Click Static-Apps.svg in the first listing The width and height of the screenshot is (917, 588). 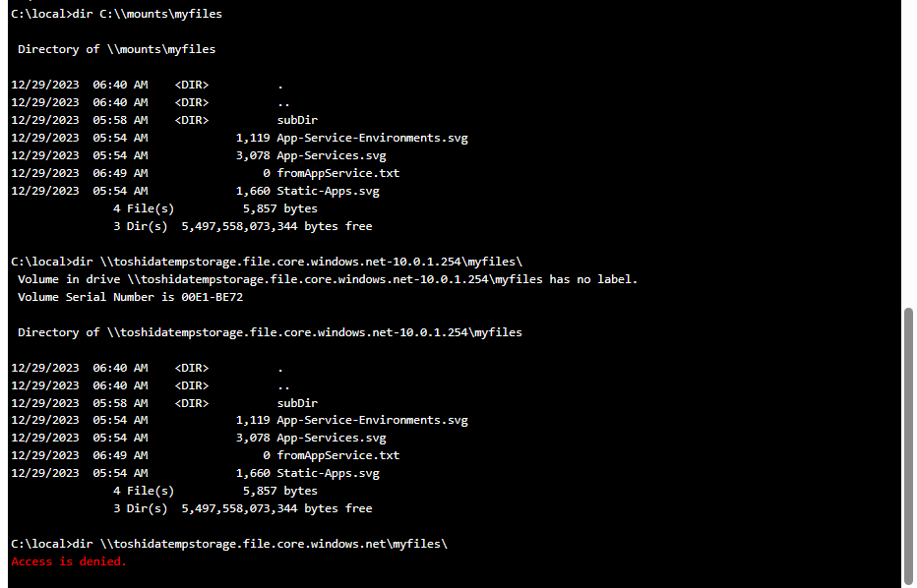tap(328, 191)
